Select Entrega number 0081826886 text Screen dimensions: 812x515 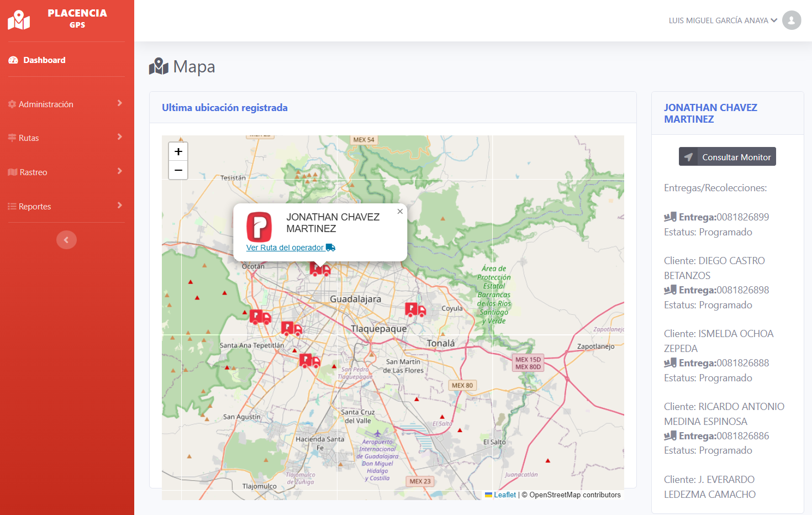tap(742, 436)
